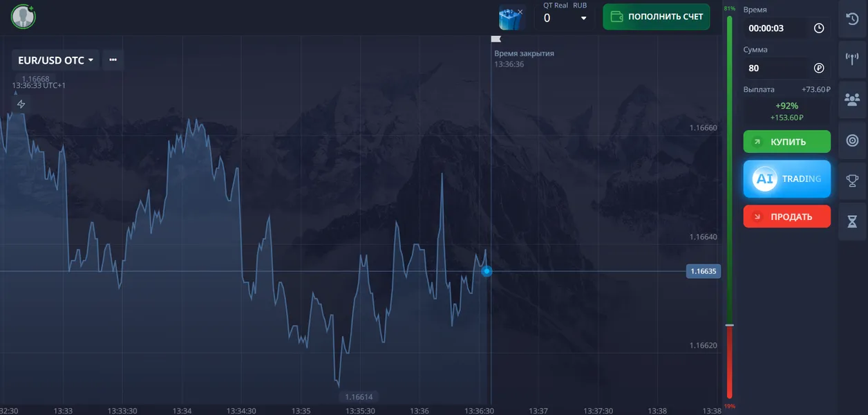This screenshot has height=415, width=868.
Task: Open social trading people icon
Action: [x=852, y=100]
